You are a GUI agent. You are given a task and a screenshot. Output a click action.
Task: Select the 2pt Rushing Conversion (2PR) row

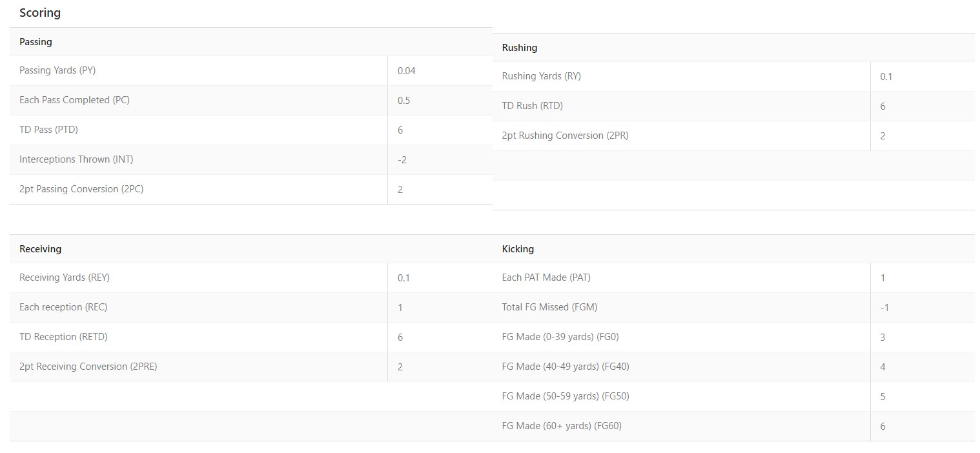[733, 136]
